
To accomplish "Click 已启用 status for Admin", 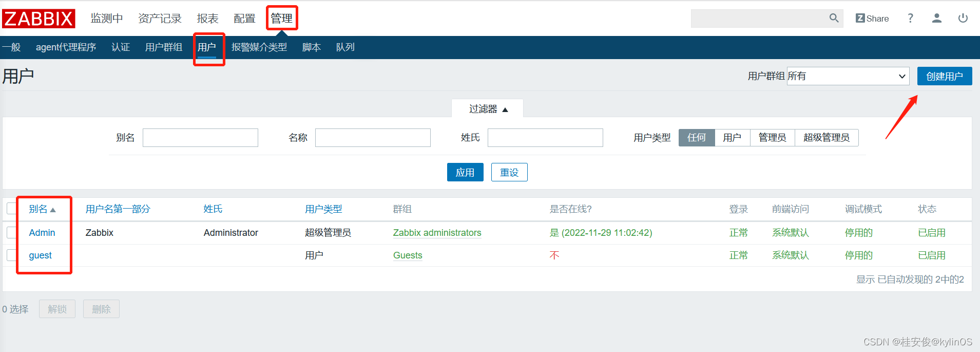I will pos(932,233).
